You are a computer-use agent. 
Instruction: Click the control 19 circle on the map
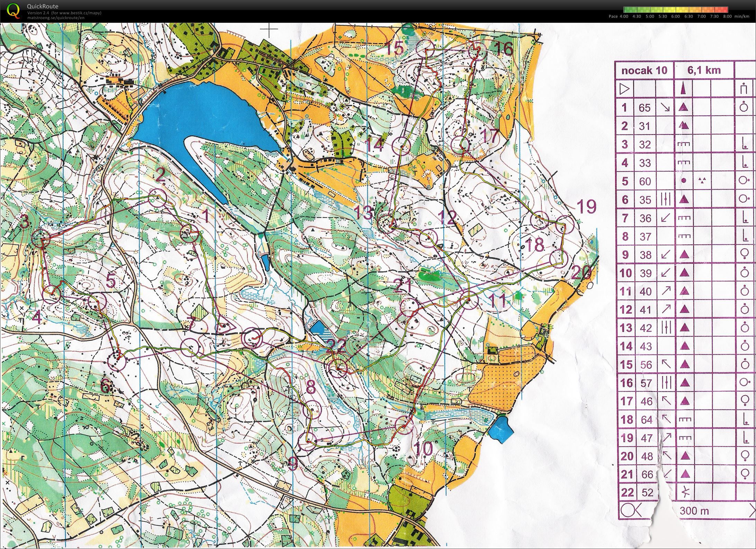(x=565, y=224)
